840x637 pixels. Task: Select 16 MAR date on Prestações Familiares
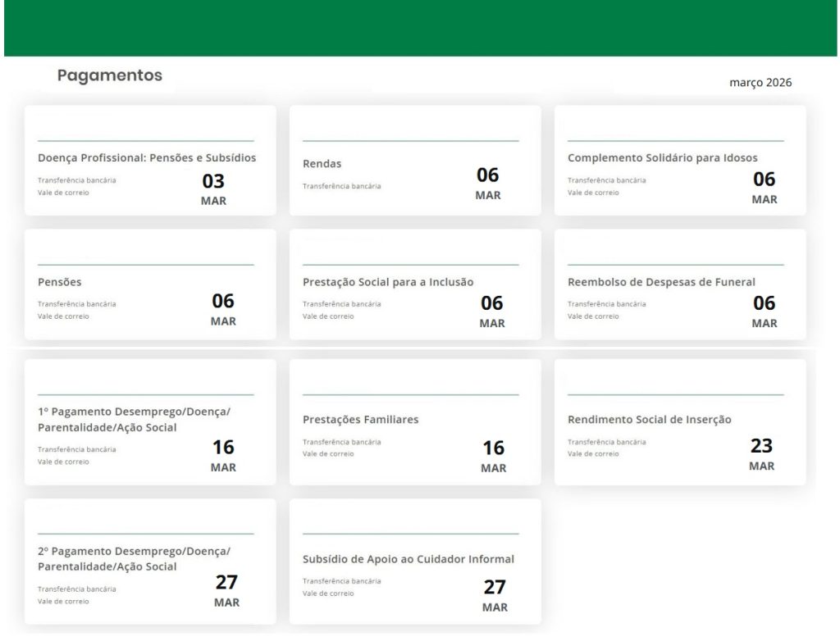(493, 456)
